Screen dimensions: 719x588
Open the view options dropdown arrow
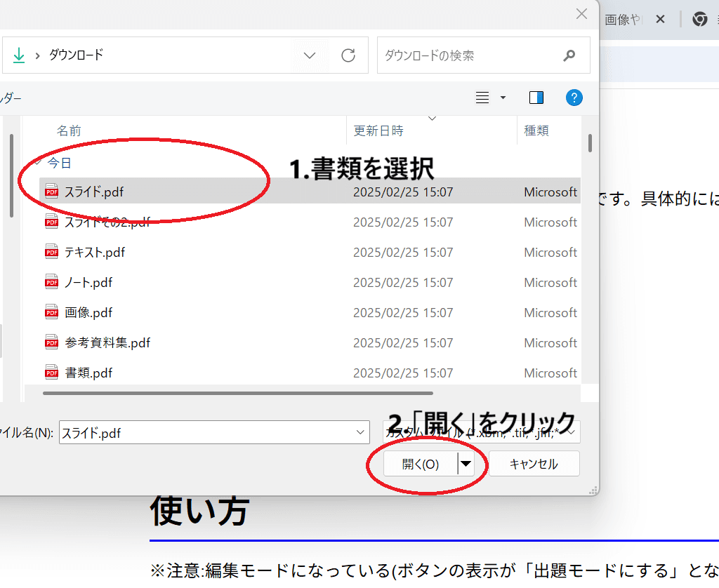[503, 98]
